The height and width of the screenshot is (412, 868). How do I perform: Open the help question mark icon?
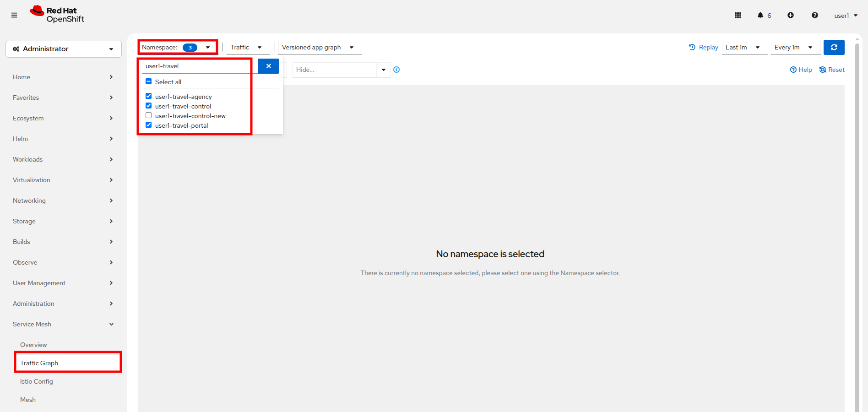(x=815, y=15)
